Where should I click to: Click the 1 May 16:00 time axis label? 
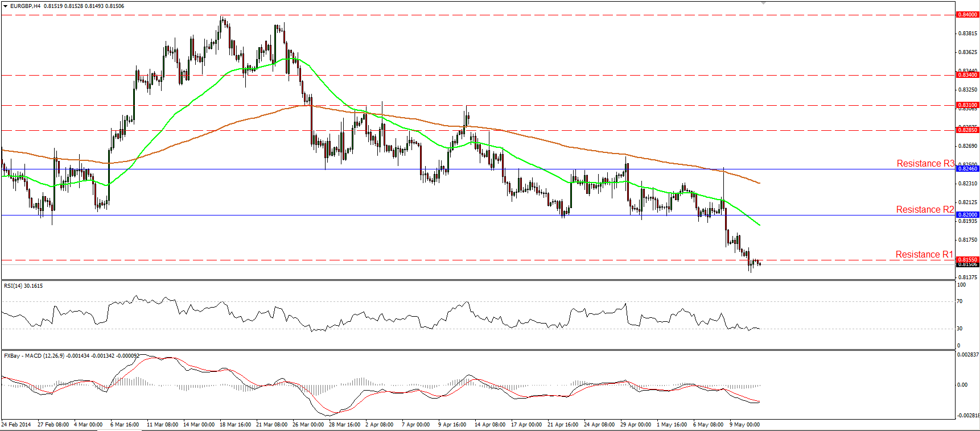point(672,425)
